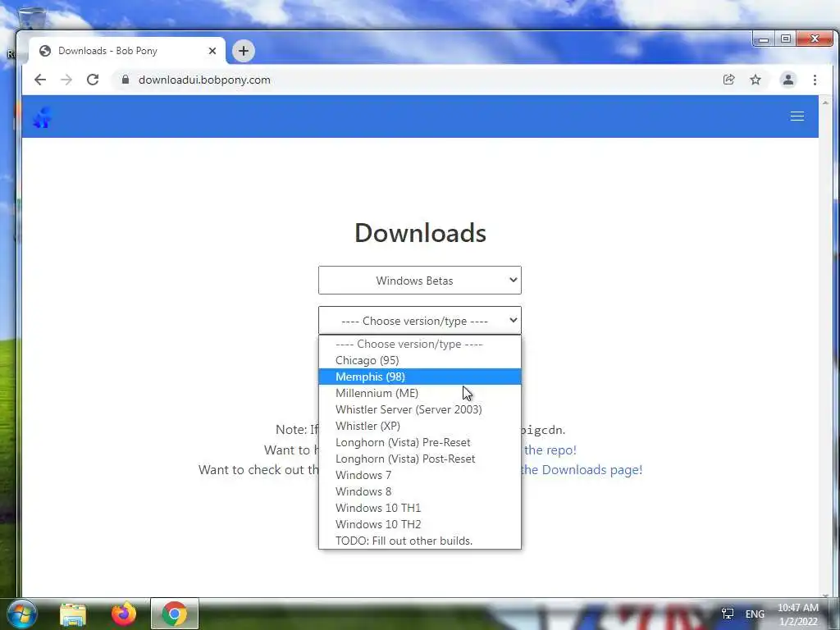The height and width of the screenshot is (630, 840).
Task: Minimize the Chrome window
Action: [764, 39]
